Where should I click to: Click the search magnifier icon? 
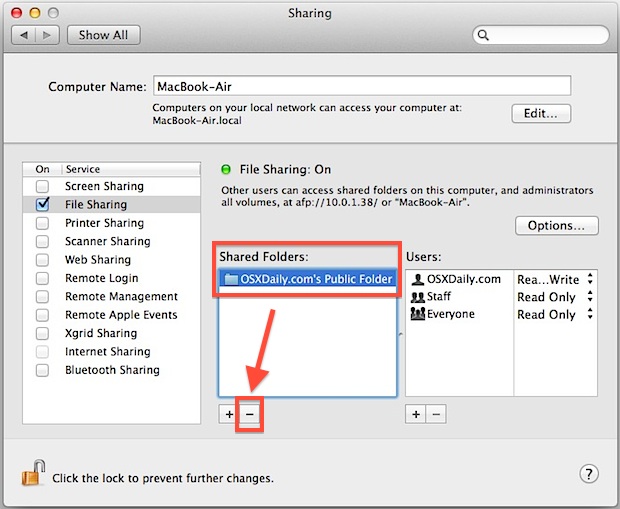(483, 35)
